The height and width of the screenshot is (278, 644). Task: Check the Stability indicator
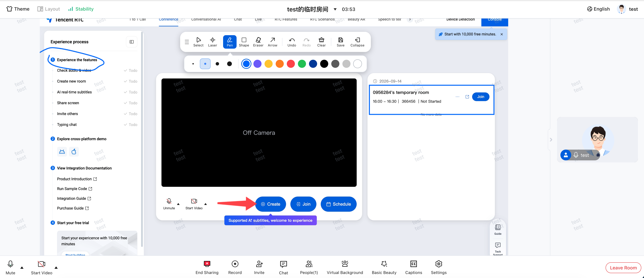tap(81, 9)
